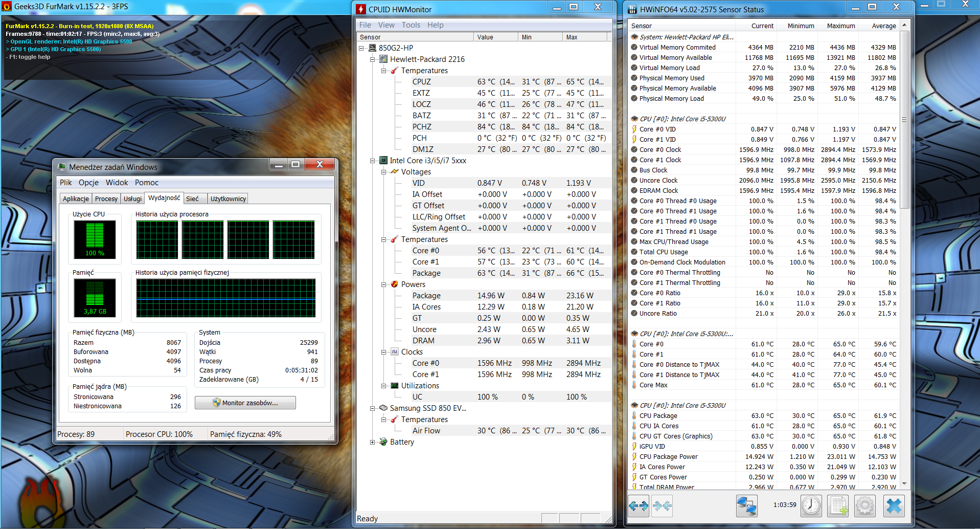This screenshot has height=529, width=980.
Task: Collapse Hewlett-Packard 2216 node
Action: click(x=373, y=59)
